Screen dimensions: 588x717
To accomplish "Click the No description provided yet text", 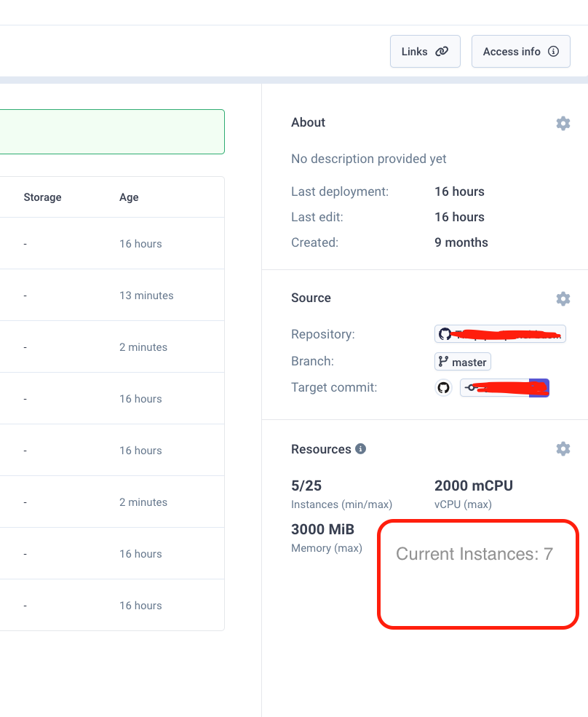I will [x=368, y=159].
